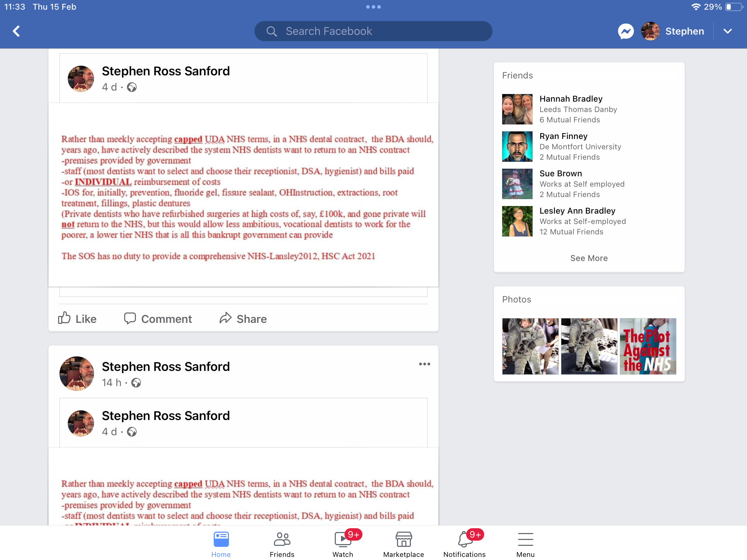
Task: Like the first post
Action: click(77, 318)
